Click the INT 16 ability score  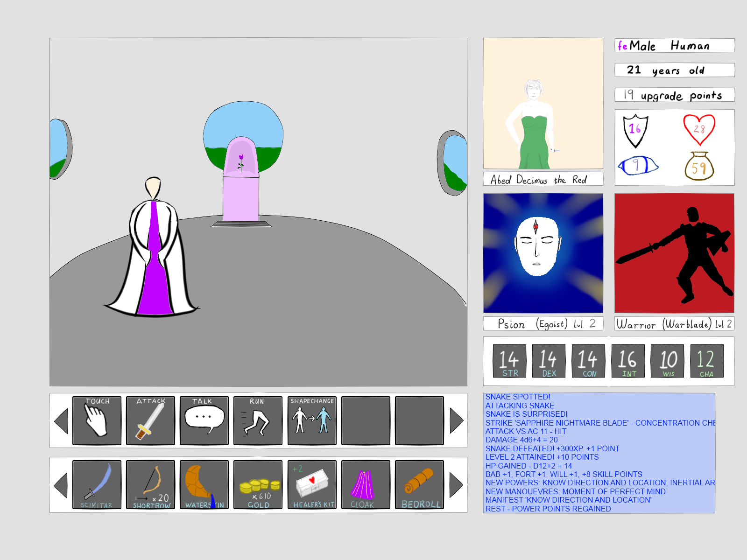[628, 361]
